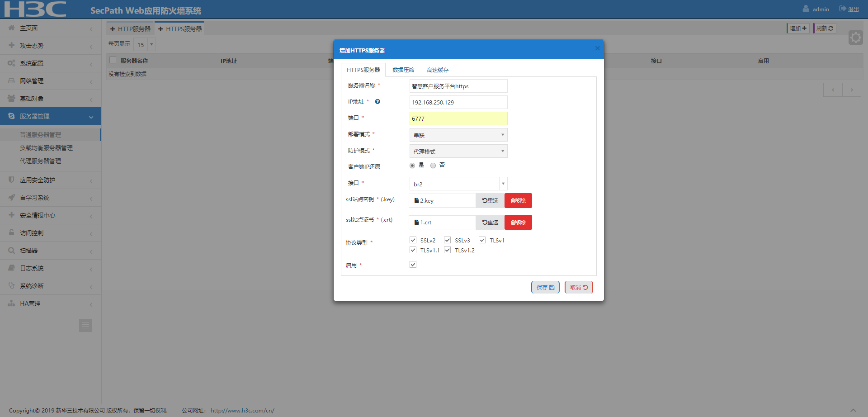868x417 pixels.
Task: Open the 部署模式 dropdown
Action: point(458,135)
